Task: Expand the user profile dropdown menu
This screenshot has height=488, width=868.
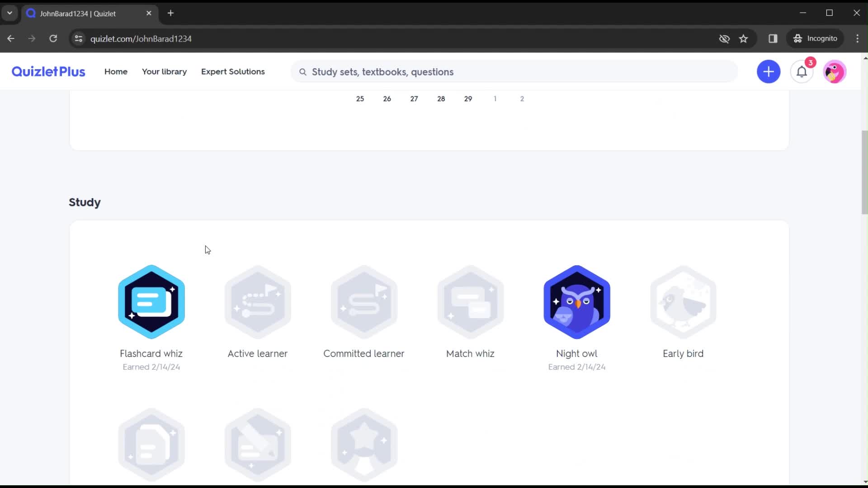Action: (x=835, y=71)
